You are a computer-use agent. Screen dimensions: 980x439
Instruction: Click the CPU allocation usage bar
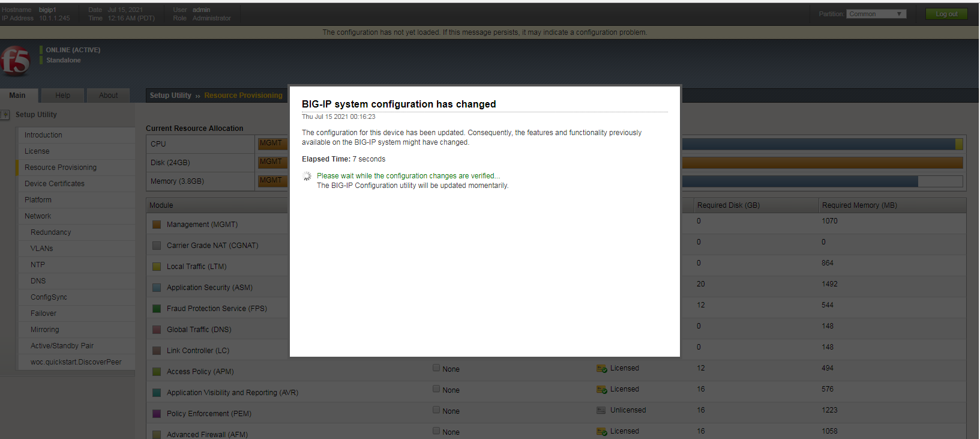pyautogui.click(x=822, y=144)
